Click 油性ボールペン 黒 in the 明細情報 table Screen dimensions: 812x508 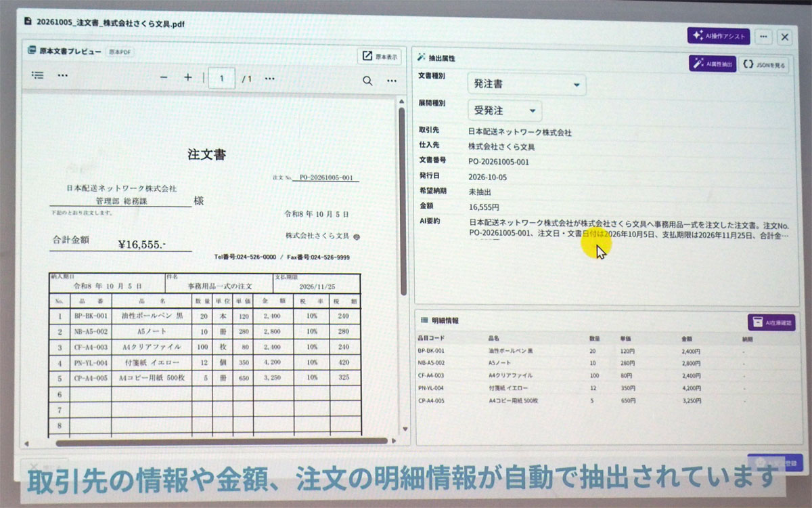click(510, 351)
